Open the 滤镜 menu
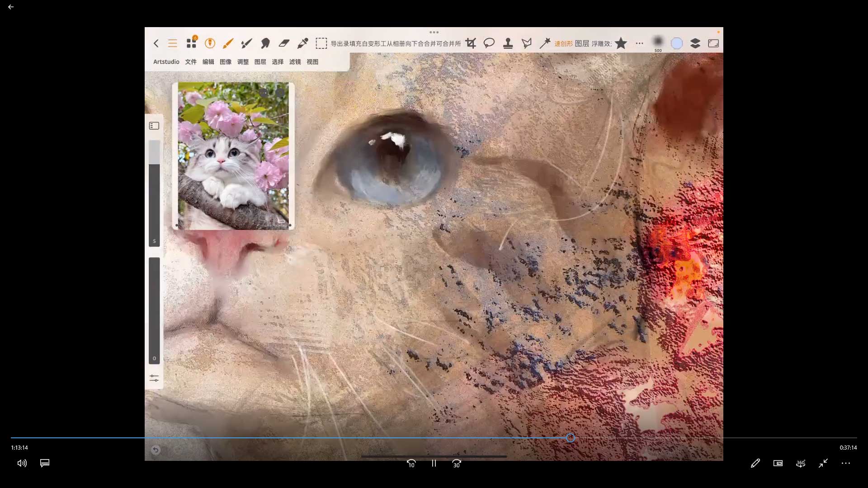 point(295,62)
